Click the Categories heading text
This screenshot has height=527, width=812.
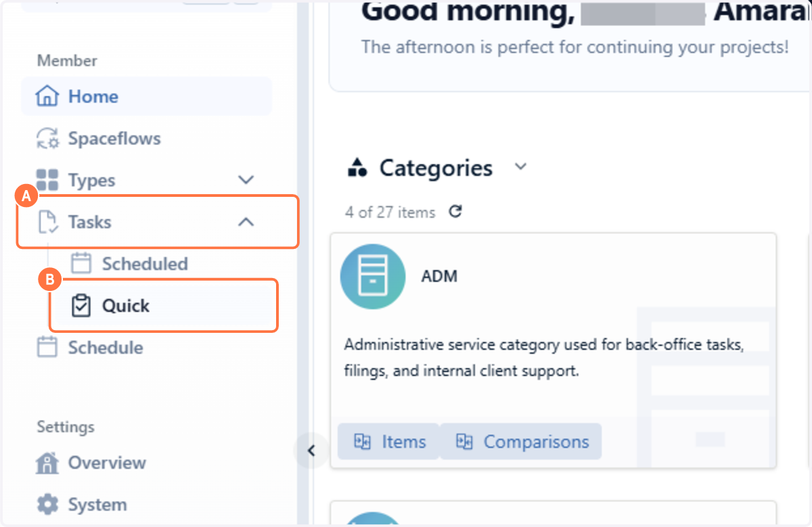[x=436, y=168]
